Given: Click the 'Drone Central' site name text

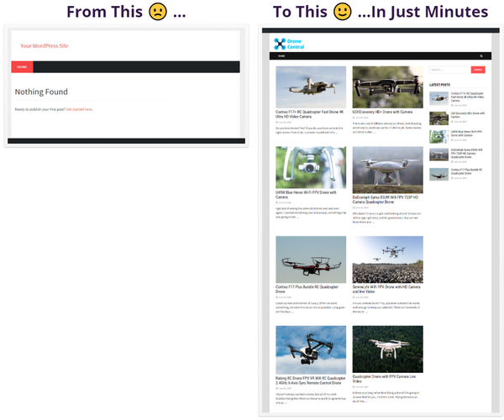Looking at the screenshot, I should [296, 44].
